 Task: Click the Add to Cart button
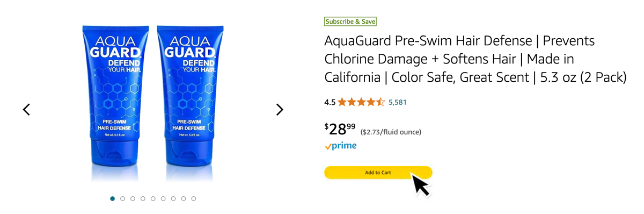click(x=378, y=173)
